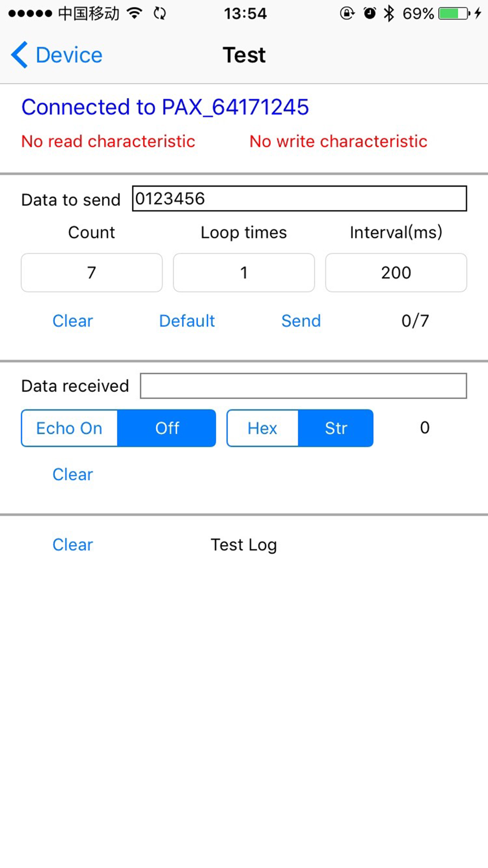Tap the cellular signal dots

[30, 13]
